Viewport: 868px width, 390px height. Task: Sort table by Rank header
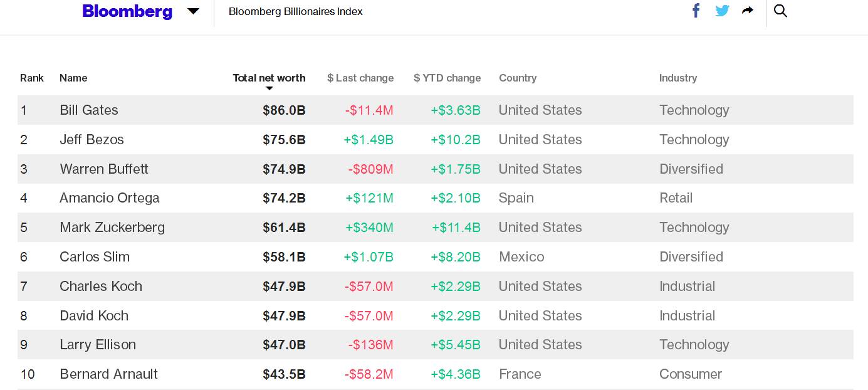click(x=32, y=78)
